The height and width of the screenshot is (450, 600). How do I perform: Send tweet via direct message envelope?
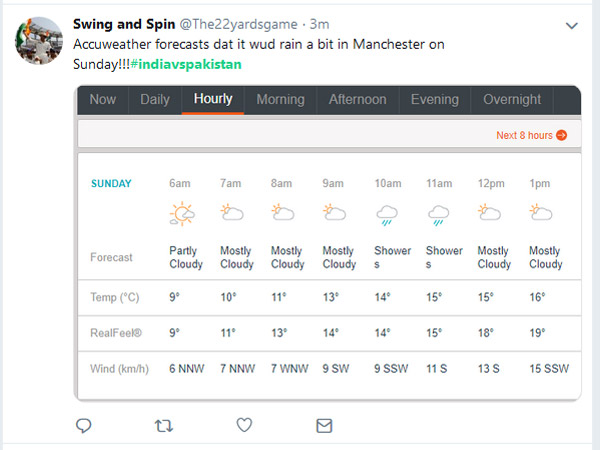point(323,426)
